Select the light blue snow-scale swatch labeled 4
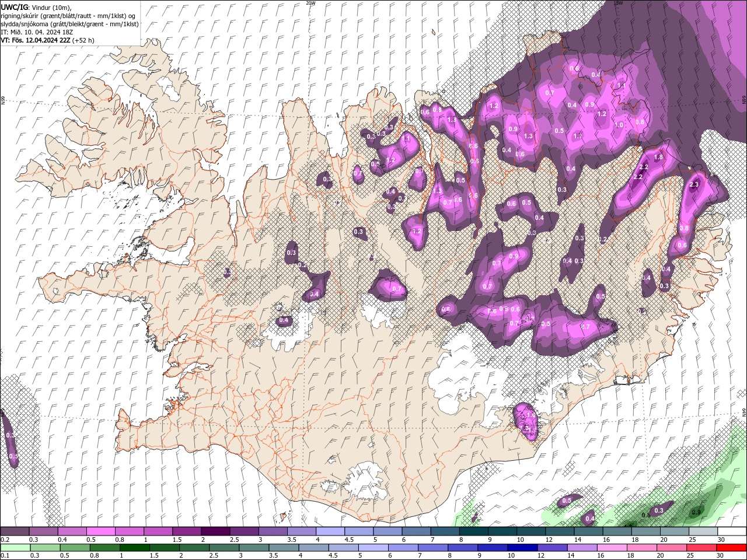 tap(330, 531)
